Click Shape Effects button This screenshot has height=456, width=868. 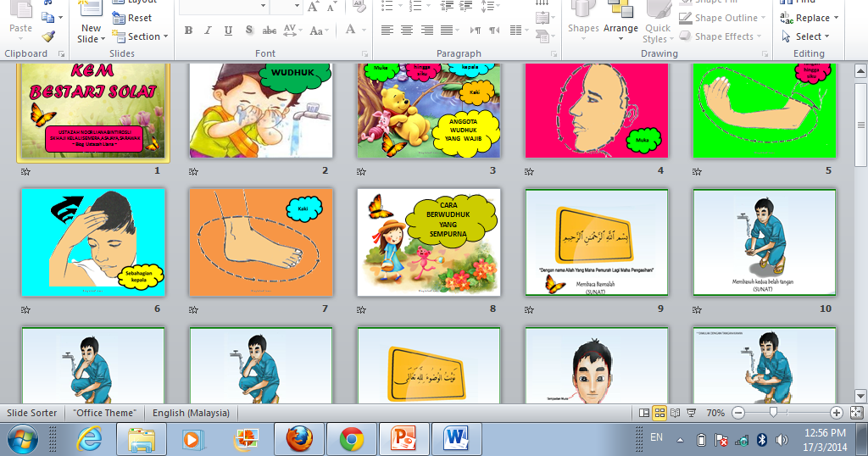coord(721,36)
